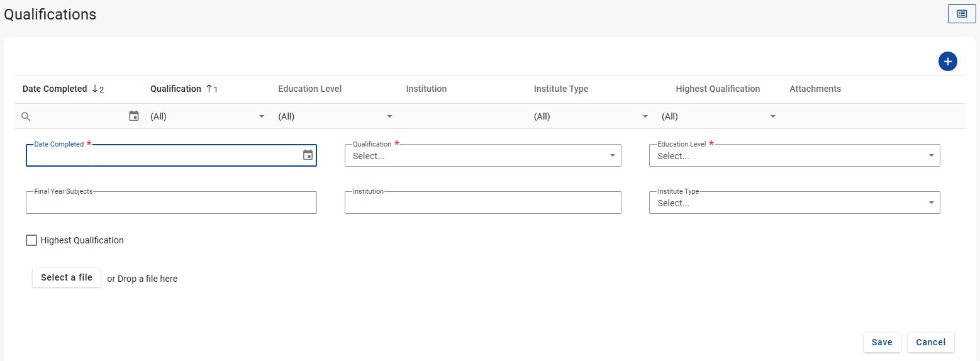Open the Qualification Select form dropdown

(613, 156)
